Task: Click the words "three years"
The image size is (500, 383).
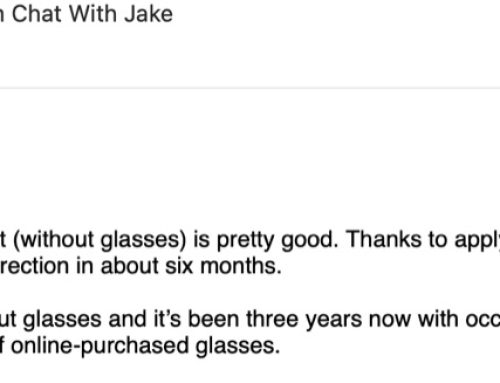Action: [x=304, y=319]
